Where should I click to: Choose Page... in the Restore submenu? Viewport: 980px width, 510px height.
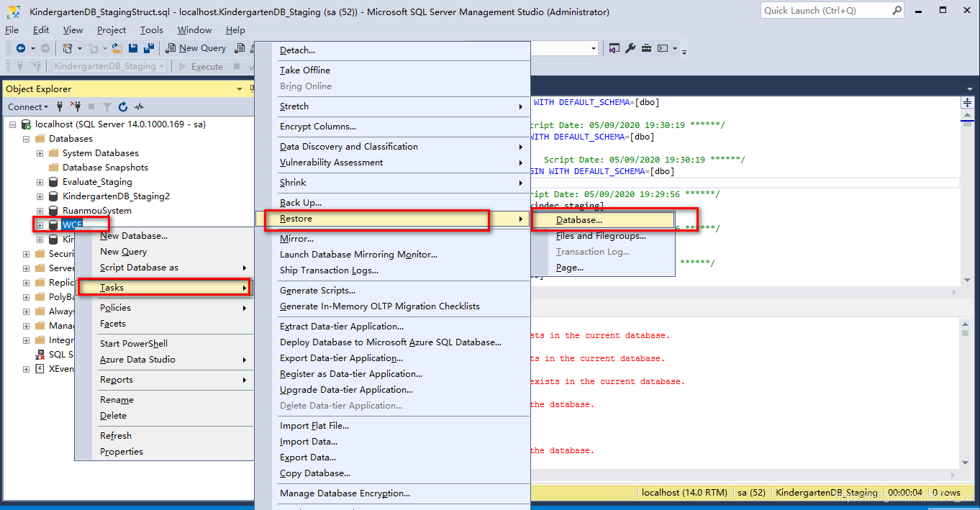tap(603, 268)
